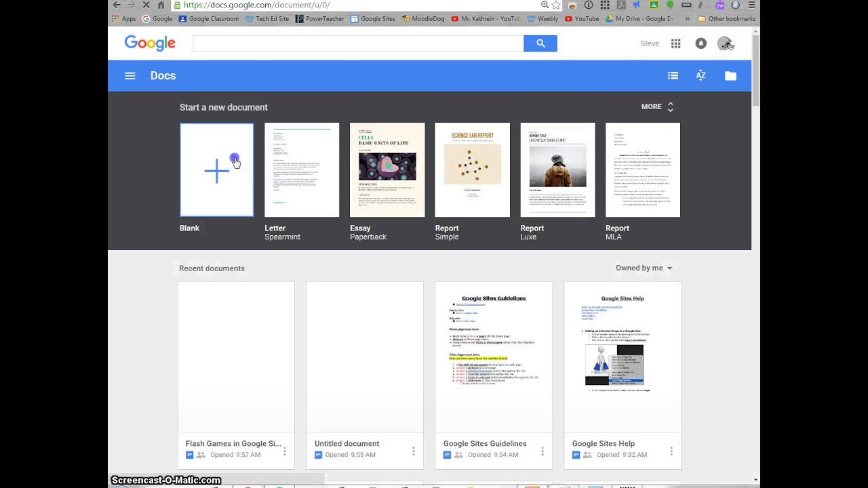Go back using browser back arrow
Viewport: 868px width, 488px height.
click(117, 5)
